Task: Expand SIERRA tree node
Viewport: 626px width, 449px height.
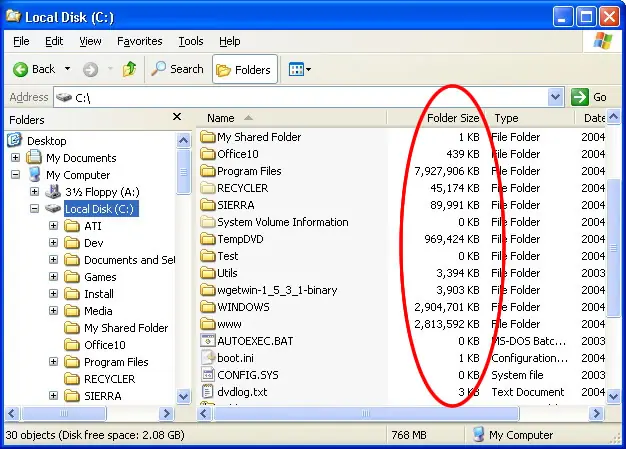Action: (x=53, y=396)
